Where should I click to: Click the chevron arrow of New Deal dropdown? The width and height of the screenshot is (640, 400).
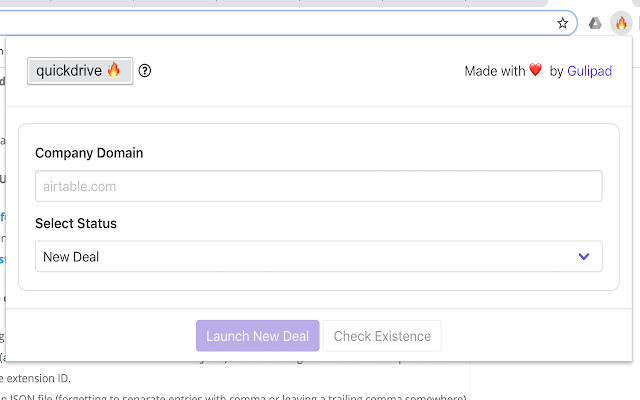tap(584, 256)
